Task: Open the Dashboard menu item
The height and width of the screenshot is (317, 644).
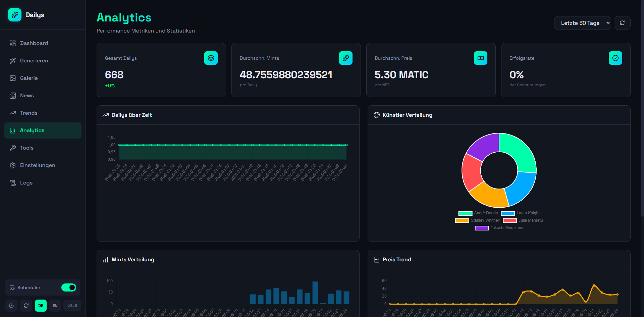Action: 34,43
